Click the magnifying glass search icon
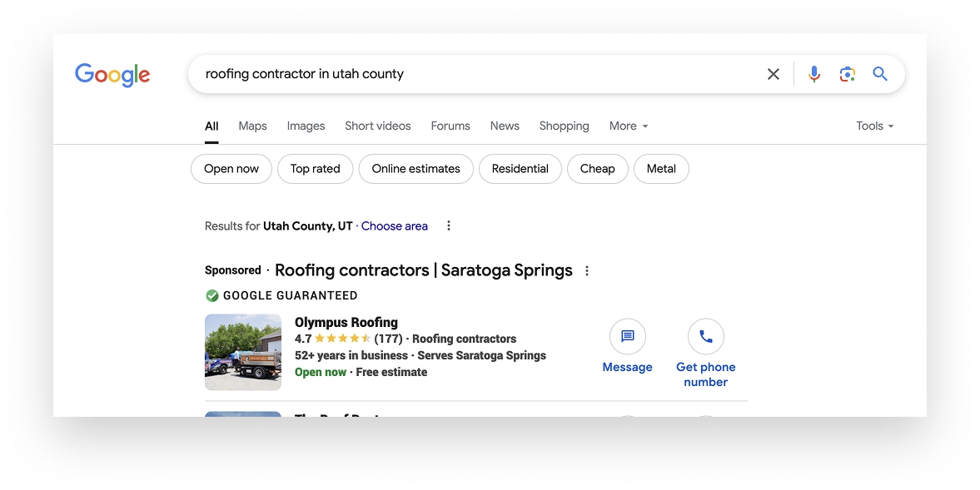Viewport: 980px width, 490px height. tap(880, 74)
